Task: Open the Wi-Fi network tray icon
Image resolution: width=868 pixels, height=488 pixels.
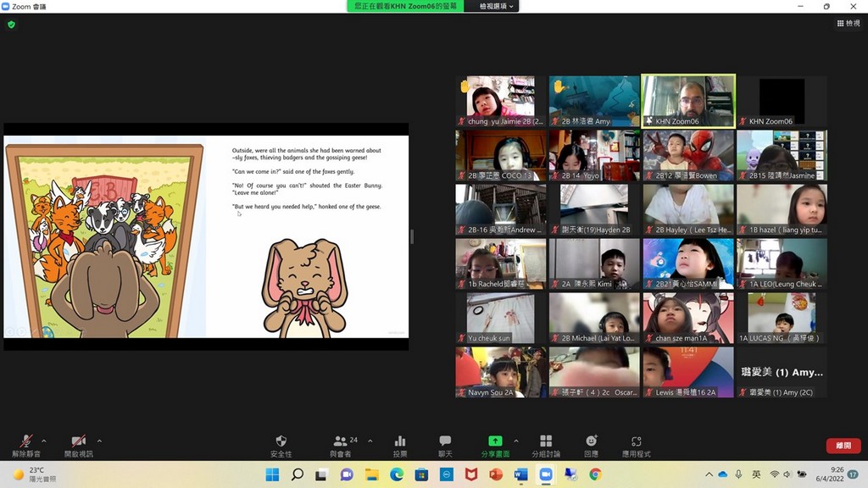Action: coord(775,474)
